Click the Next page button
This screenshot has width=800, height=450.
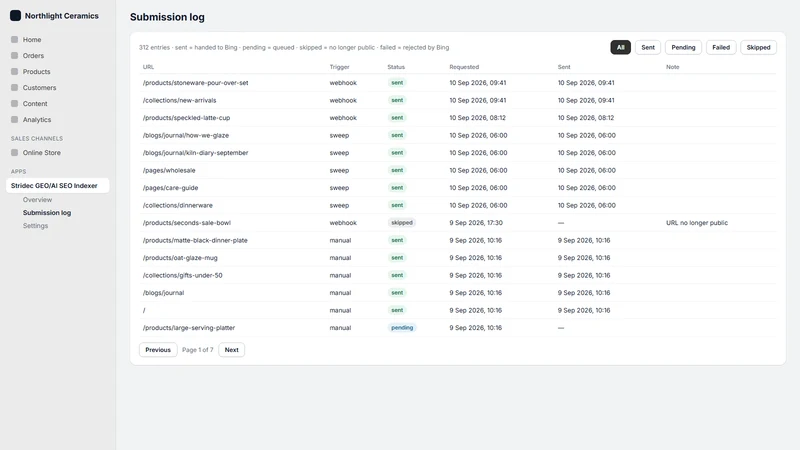[x=231, y=350]
